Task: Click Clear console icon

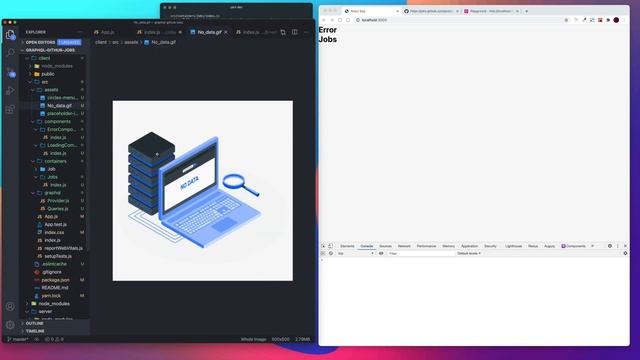Action: (331, 253)
